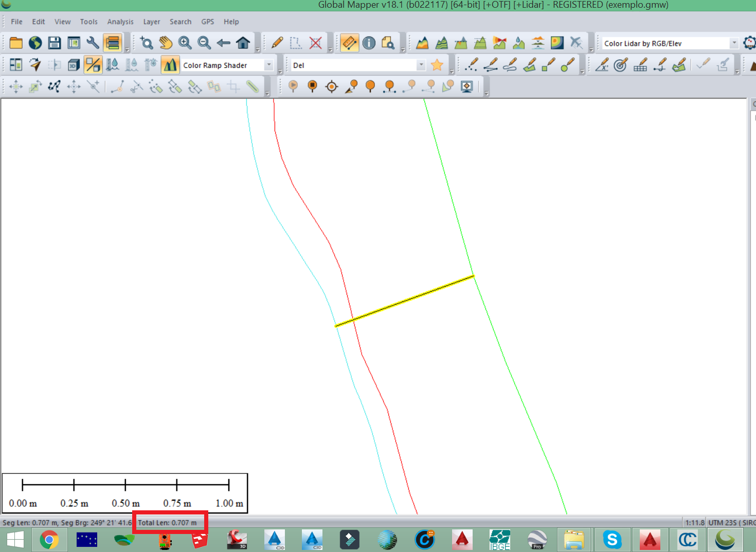Click the favorites star button
The height and width of the screenshot is (552, 756).
click(x=437, y=65)
